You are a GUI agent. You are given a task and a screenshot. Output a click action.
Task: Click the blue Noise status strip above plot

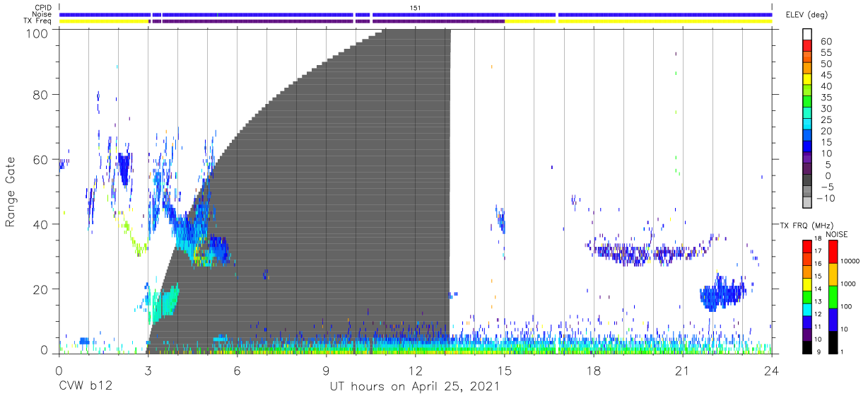pyautogui.click(x=416, y=14)
